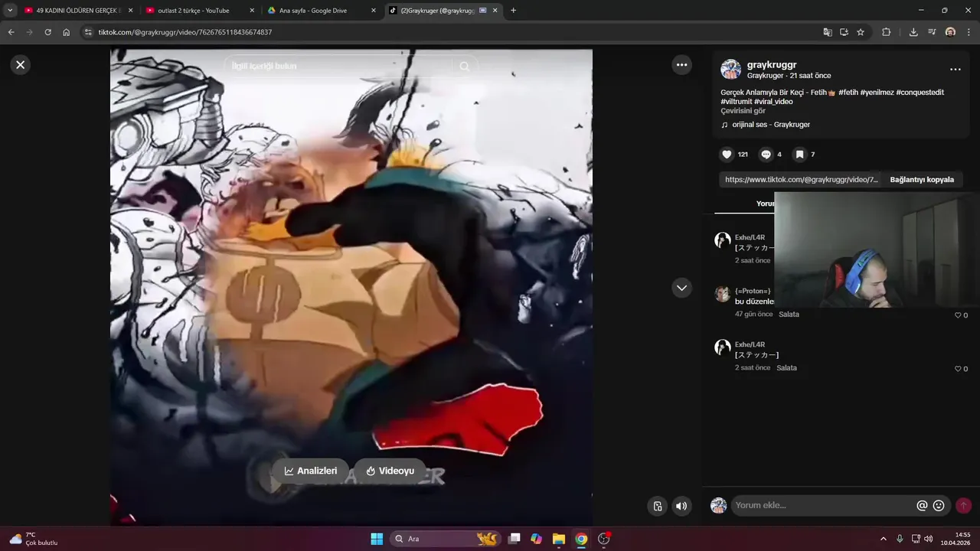Open weather widget showing 7°C

pyautogui.click(x=34, y=539)
